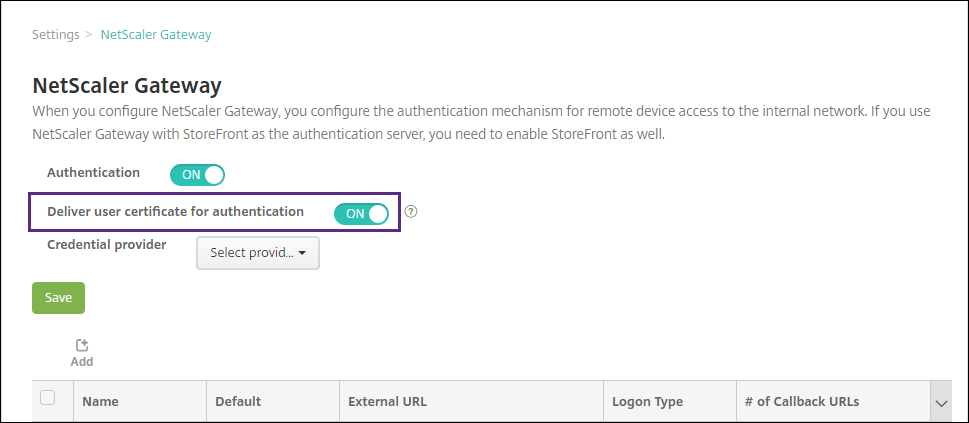Sort by # of Callback URLs column
This screenshot has height=423, width=969.
point(802,402)
